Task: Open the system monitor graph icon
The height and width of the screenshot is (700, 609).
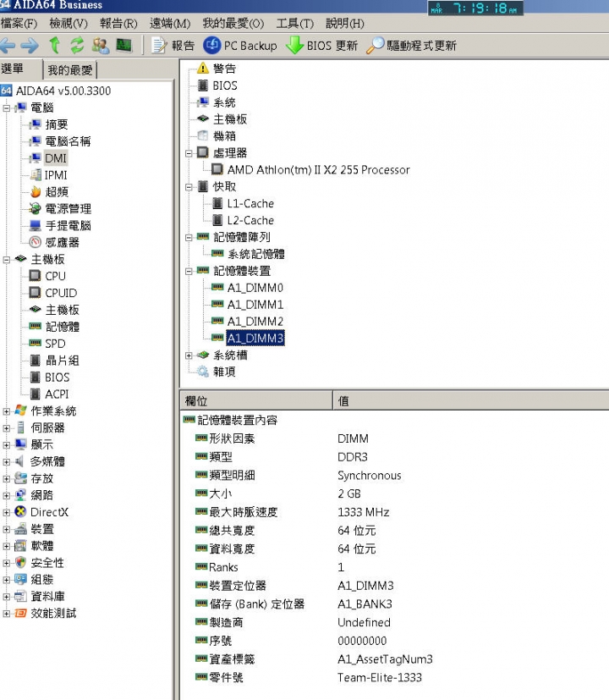Action: click(x=124, y=45)
